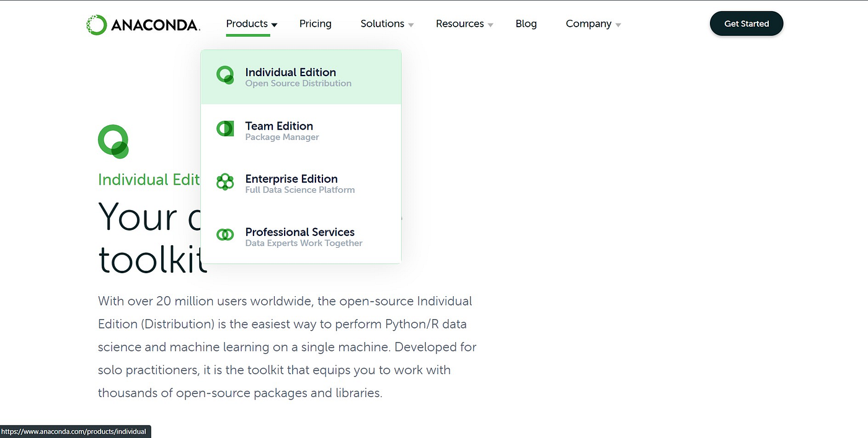The image size is (868, 438).
Task: Click the green Individual Edition heading text
Action: click(149, 180)
